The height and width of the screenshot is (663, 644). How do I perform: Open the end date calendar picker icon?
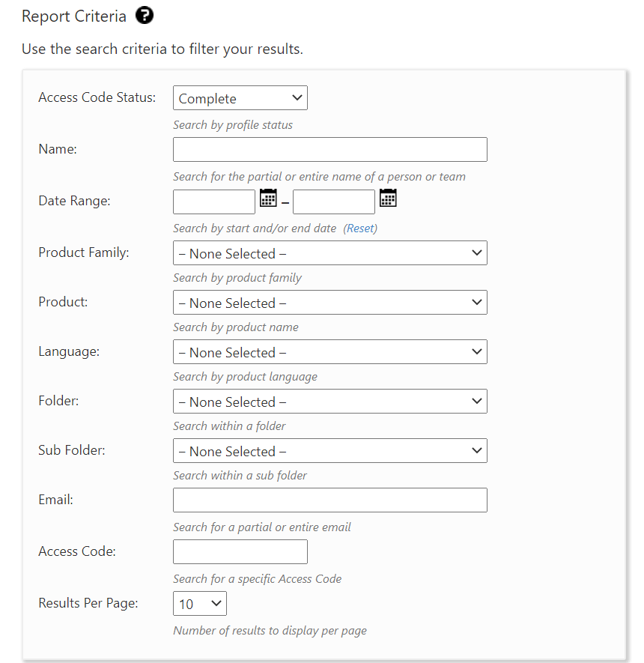point(388,198)
